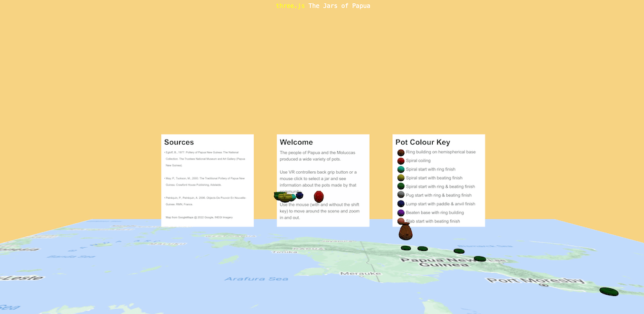Click the "Slab start with beating finish" label
The height and width of the screenshot is (314, 644).
point(433,221)
